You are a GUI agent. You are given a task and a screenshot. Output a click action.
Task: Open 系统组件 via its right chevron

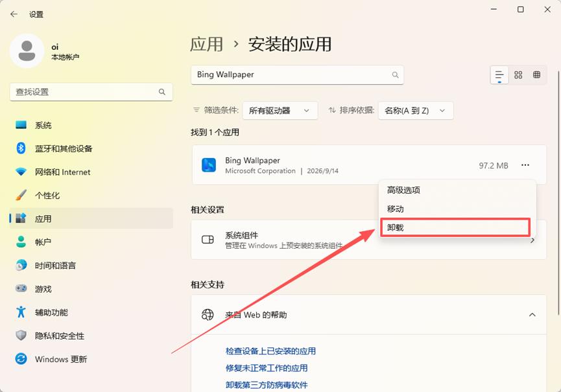pos(532,240)
